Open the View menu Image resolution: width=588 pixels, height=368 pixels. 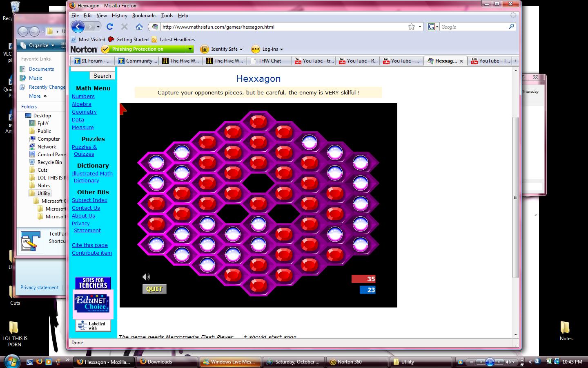pyautogui.click(x=102, y=16)
